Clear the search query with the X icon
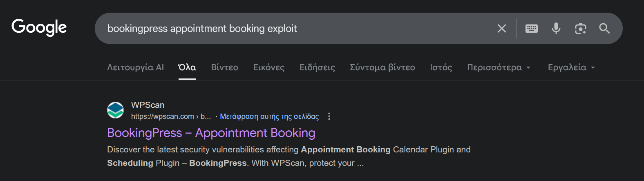 501,29
